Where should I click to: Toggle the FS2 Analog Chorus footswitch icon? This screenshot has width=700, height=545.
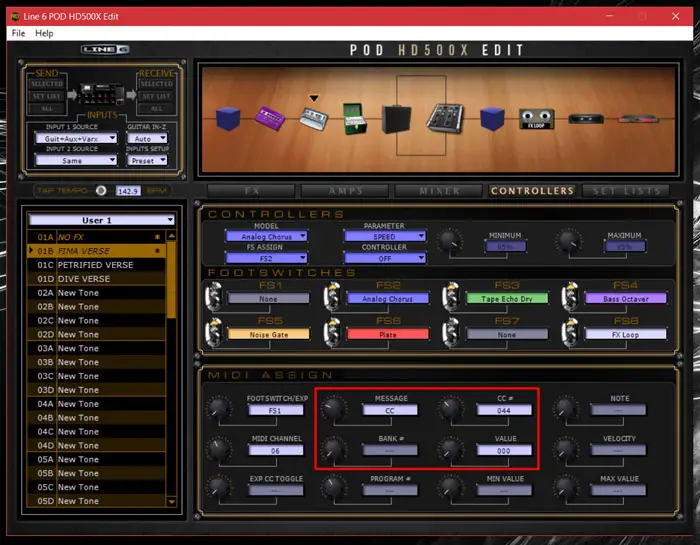coord(333,296)
